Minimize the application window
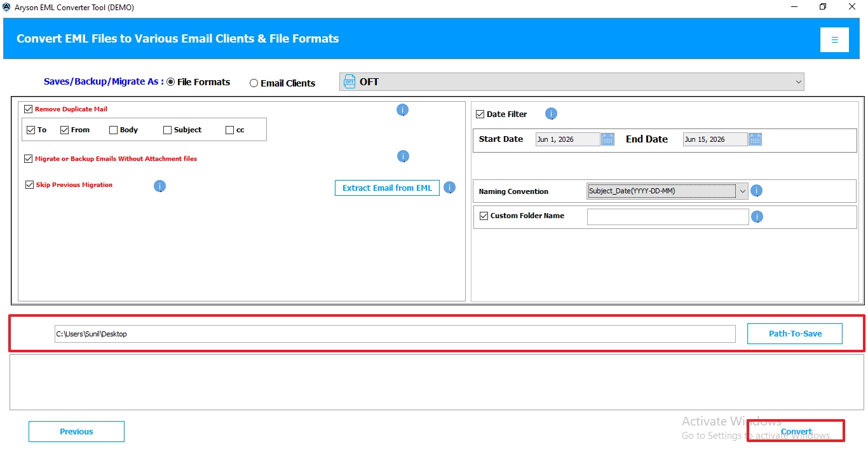The height and width of the screenshot is (463, 868). pos(794,7)
